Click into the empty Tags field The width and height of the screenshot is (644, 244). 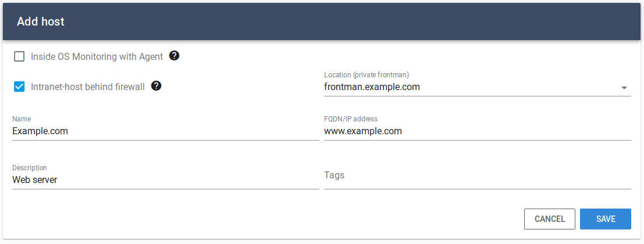pos(477,176)
